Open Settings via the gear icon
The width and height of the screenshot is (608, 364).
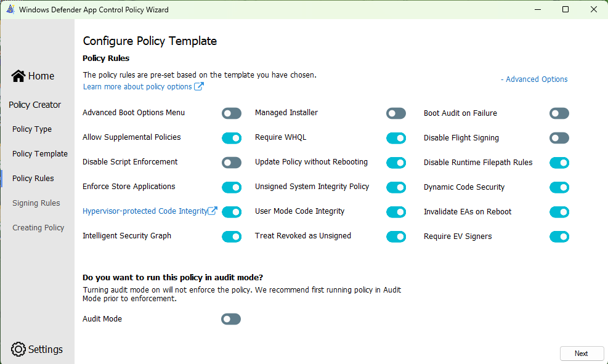click(18, 349)
